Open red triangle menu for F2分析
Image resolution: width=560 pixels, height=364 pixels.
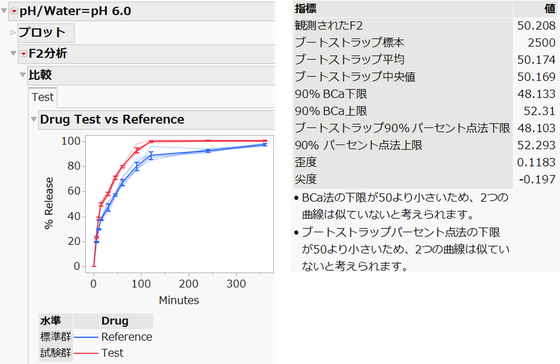[x=23, y=54]
